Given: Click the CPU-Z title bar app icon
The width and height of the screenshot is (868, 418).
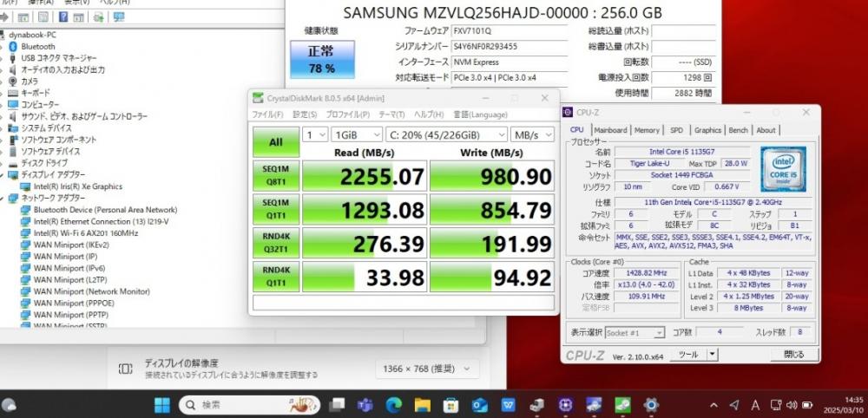Looking at the screenshot, I should (x=568, y=112).
